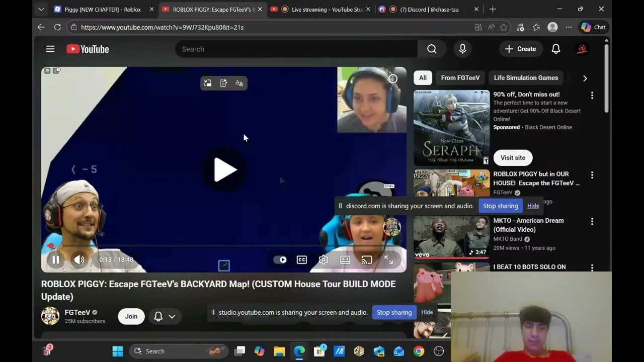Click the taskbar Search box
Screen dimensions: 644x362
[179, 351]
